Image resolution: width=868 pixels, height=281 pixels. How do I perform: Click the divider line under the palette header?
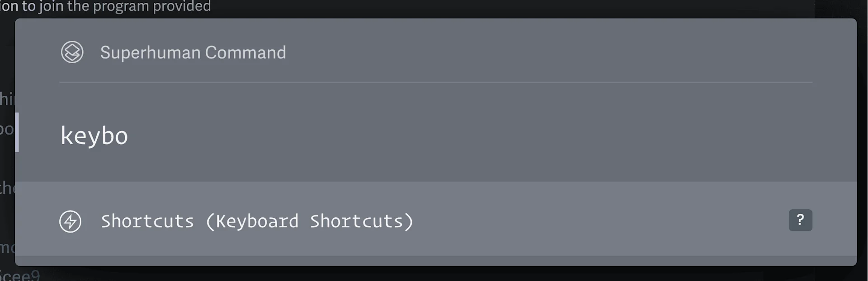(x=434, y=82)
